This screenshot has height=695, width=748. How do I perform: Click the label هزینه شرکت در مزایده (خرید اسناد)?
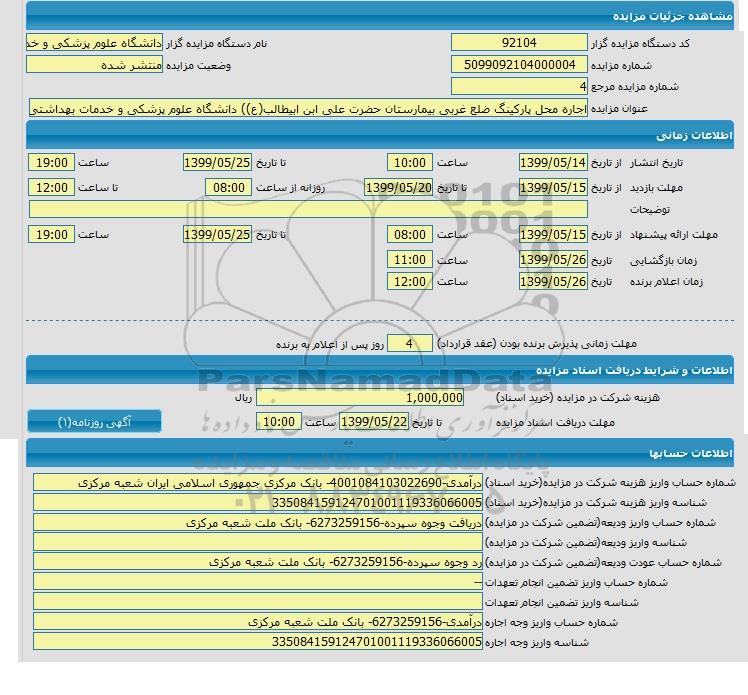[x=578, y=398]
